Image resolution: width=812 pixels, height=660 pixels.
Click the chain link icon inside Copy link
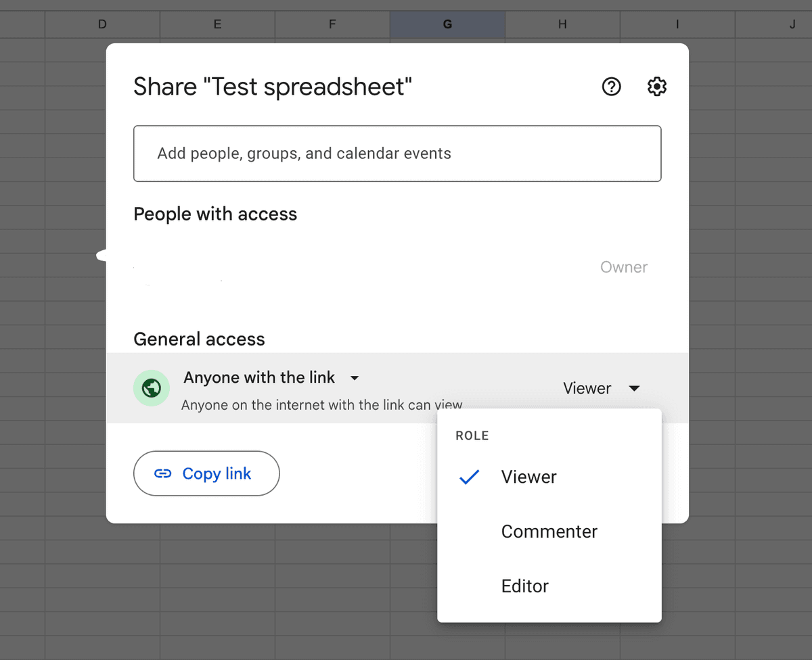coord(163,473)
